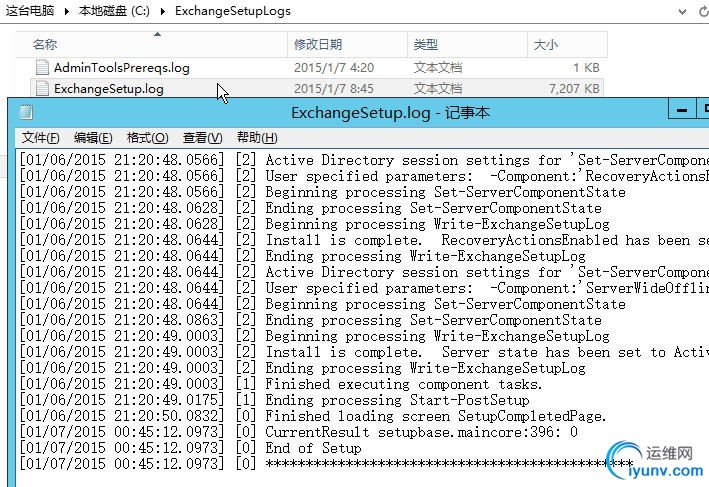Click the 文本文档 type of AdminToolsPrereqs.log
The width and height of the screenshot is (709, 487).
tap(438, 68)
